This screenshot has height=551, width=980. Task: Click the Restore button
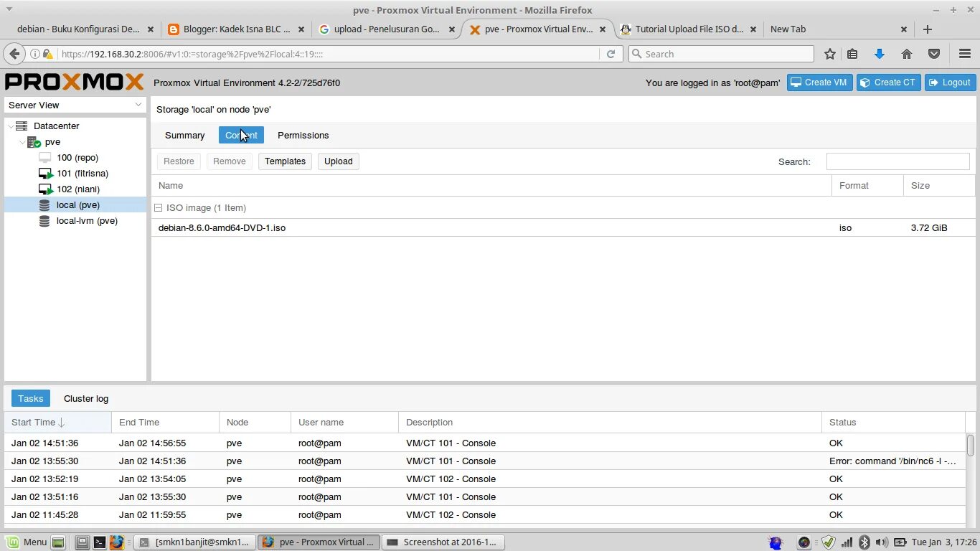pyautogui.click(x=179, y=161)
